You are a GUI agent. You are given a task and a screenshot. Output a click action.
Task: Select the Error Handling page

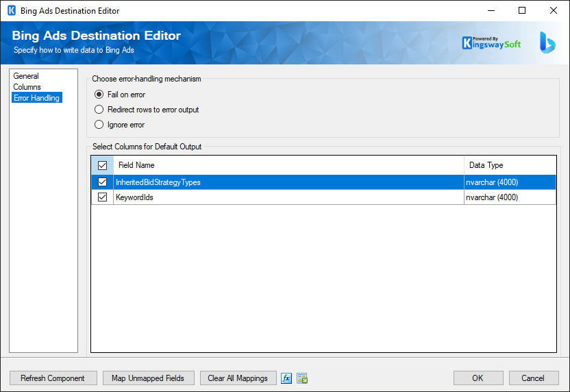pos(37,97)
